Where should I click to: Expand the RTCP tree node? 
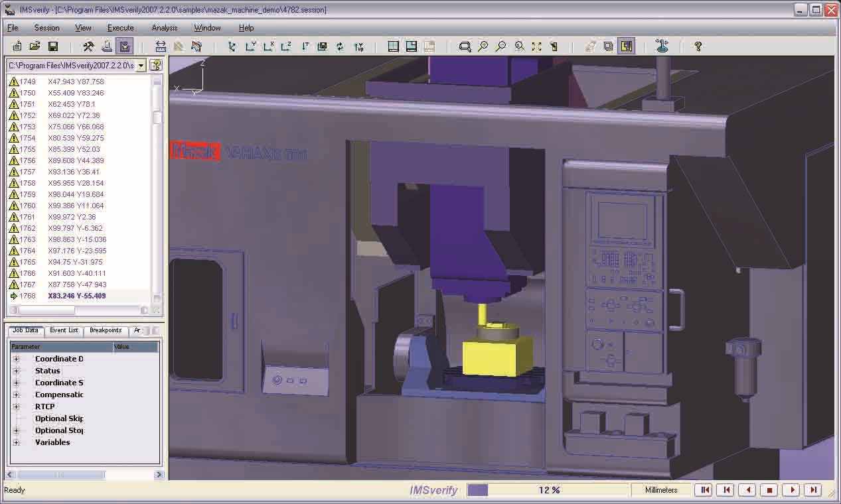coord(17,407)
